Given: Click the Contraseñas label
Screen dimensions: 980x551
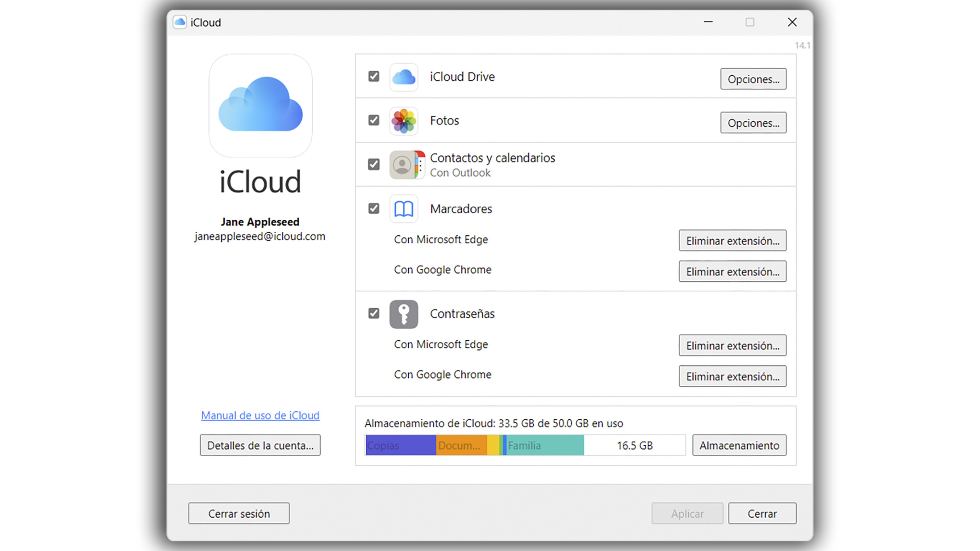Looking at the screenshot, I should (462, 314).
